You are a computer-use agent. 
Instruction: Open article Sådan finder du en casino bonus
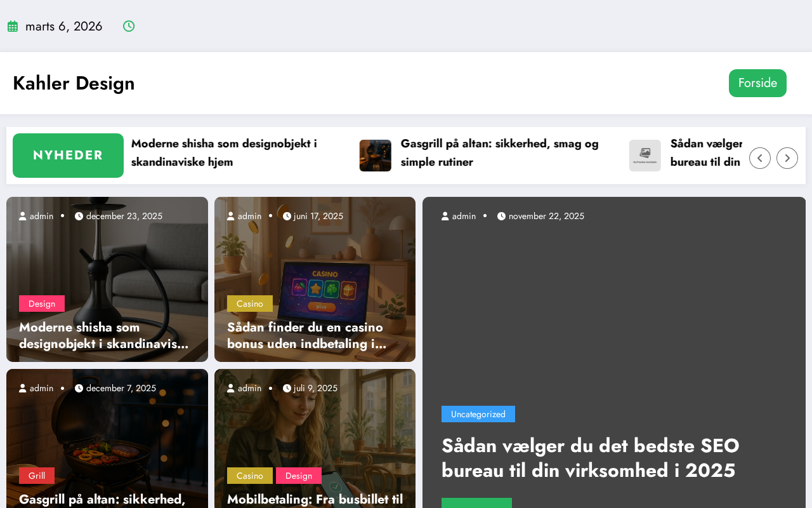tap(307, 335)
